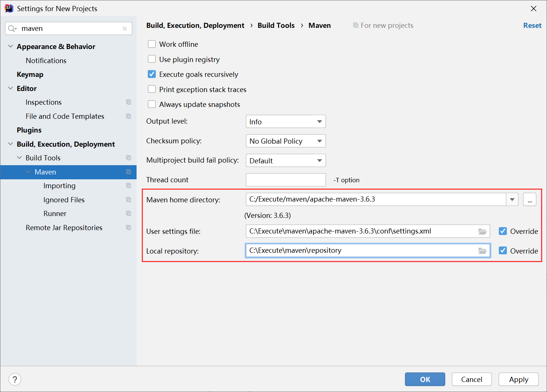Click the IntelliJ logo in title bar
Screen dimensions: 547x392
pos(9,9)
